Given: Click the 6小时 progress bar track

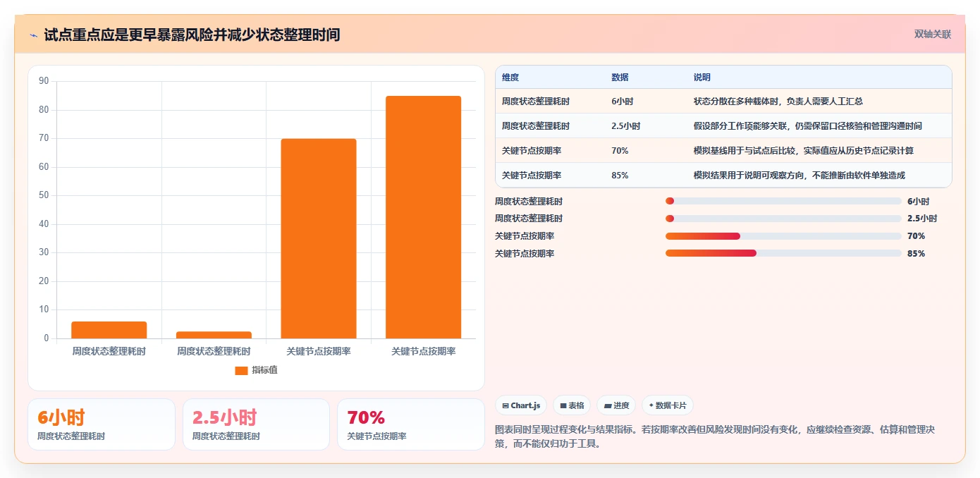Looking at the screenshot, I should click(x=783, y=201).
